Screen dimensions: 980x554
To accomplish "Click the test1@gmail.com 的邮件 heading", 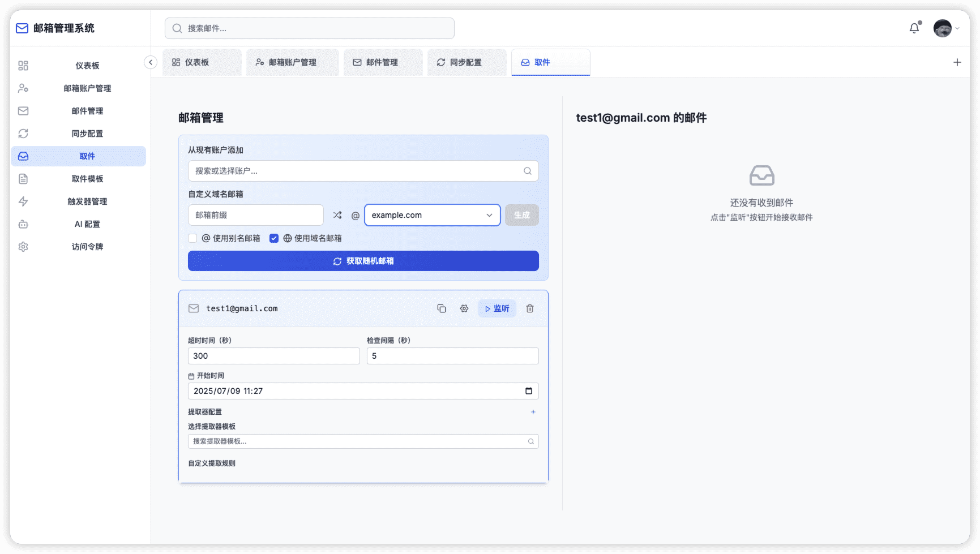I will [641, 118].
